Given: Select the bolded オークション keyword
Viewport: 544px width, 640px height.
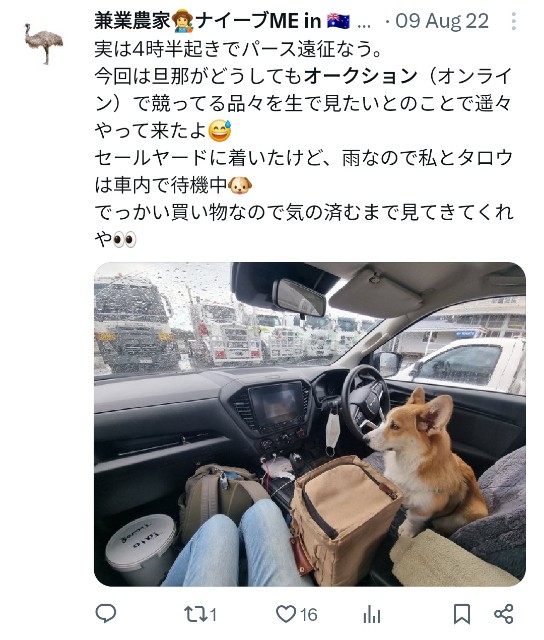Looking at the screenshot, I should tap(361, 76).
